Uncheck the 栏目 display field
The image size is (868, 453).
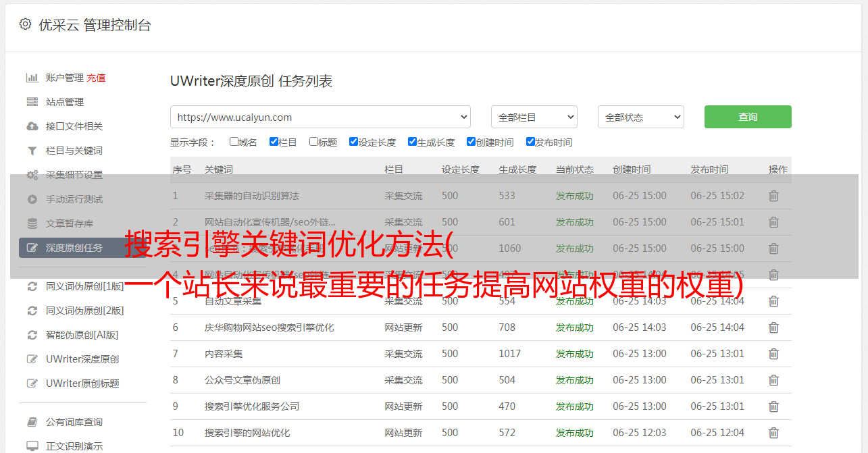coord(274,142)
